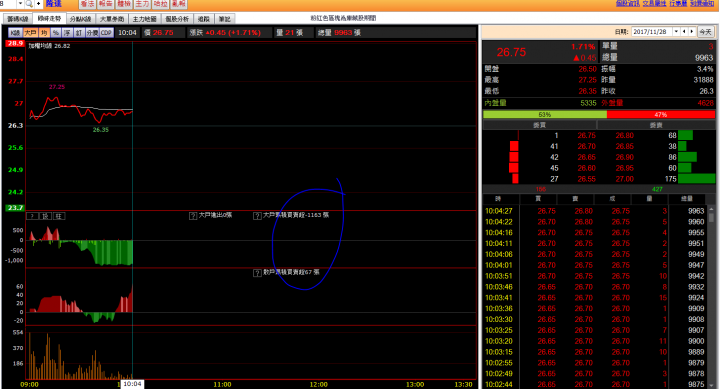Toggle the % percent scale button

coord(56,33)
